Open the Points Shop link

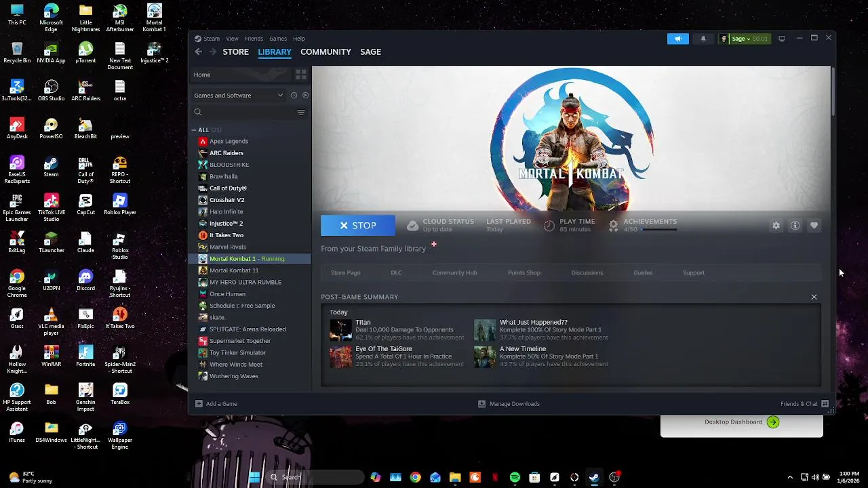[524, 272]
